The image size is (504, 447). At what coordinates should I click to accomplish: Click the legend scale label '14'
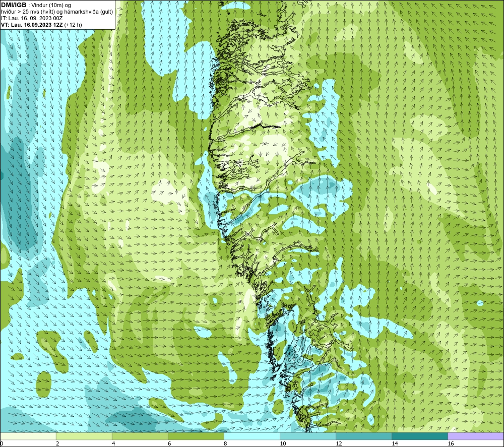395,443
